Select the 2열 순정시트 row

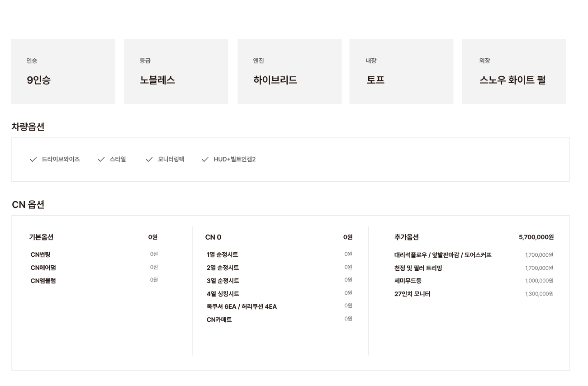pos(279,268)
